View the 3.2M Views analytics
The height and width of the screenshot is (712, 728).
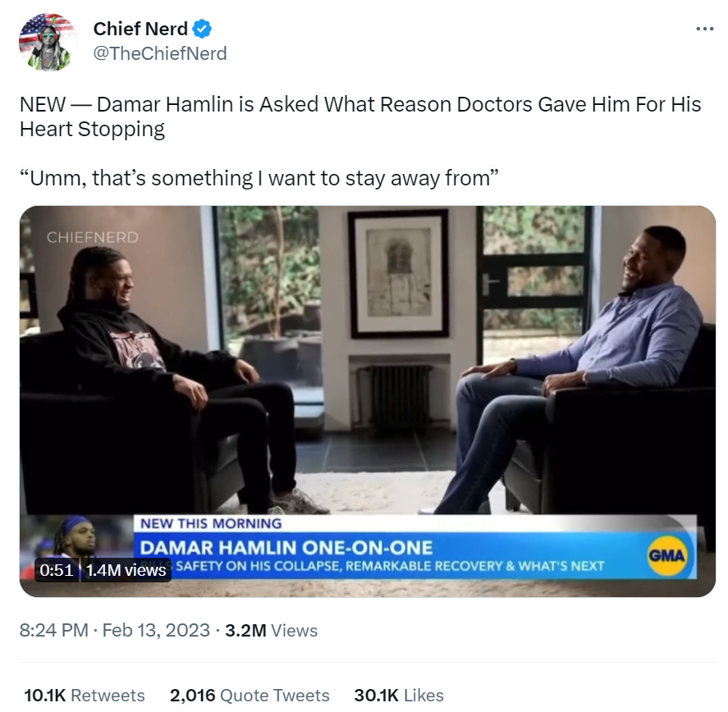click(271, 630)
